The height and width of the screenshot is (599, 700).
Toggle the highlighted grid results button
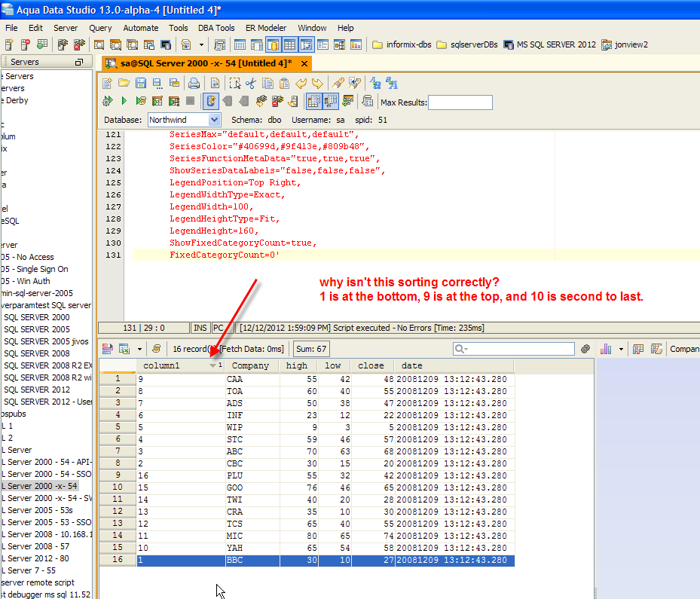[x=314, y=101]
